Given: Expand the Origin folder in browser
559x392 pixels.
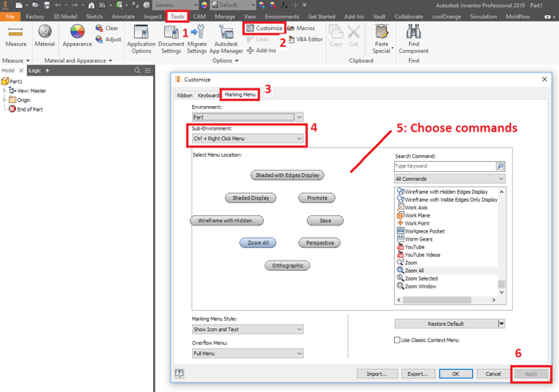Looking at the screenshot, I should coord(4,100).
